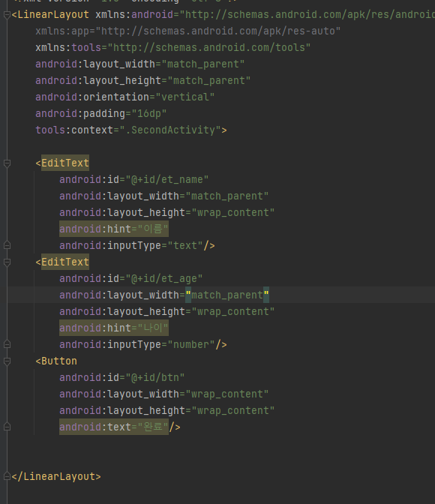Click highlighted android:text="완료" attribute
The image size is (435, 504).
coord(114,427)
